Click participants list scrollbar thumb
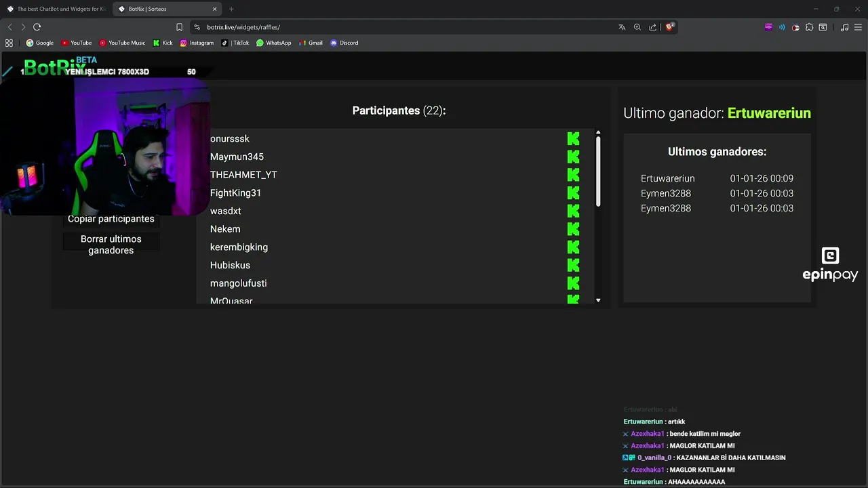This screenshot has height=488, width=868. point(598,172)
